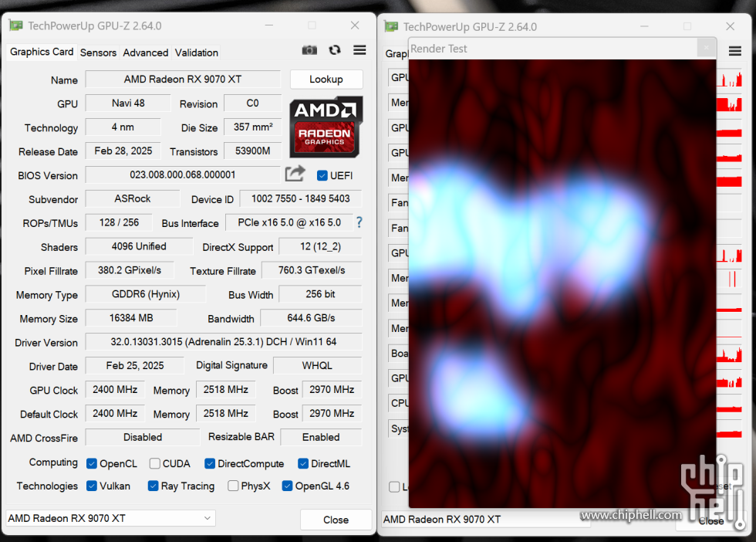Screen dimensions: 756x542
Task: Click the Driver Version field
Action: pos(224,342)
